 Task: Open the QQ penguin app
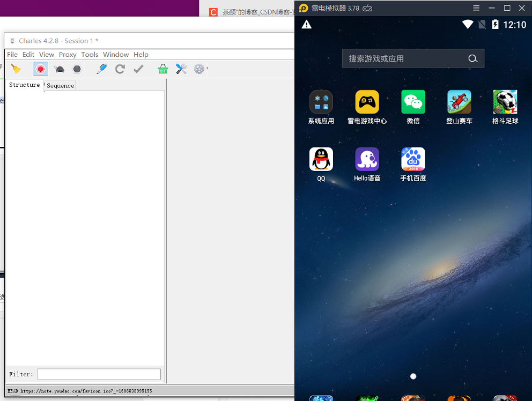[x=321, y=159]
